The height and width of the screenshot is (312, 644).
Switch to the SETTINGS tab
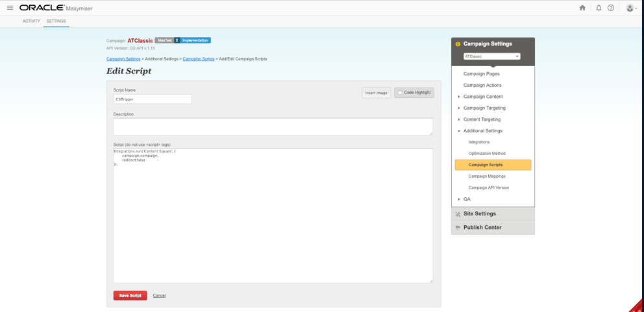pyautogui.click(x=56, y=21)
